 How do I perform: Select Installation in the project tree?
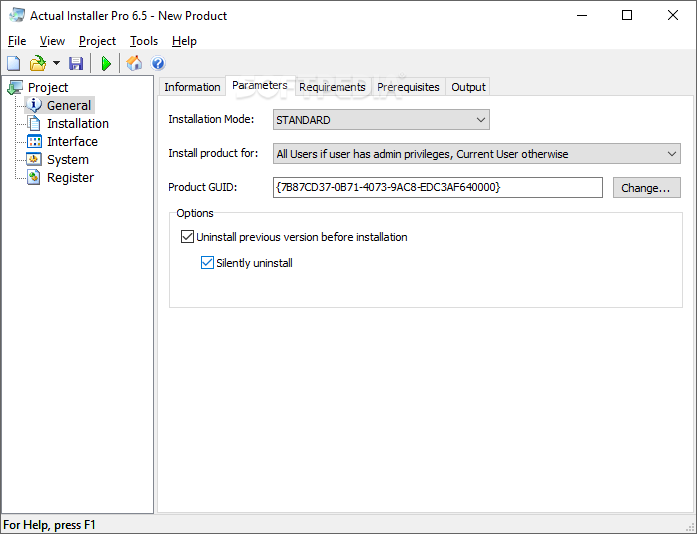point(78,123)
